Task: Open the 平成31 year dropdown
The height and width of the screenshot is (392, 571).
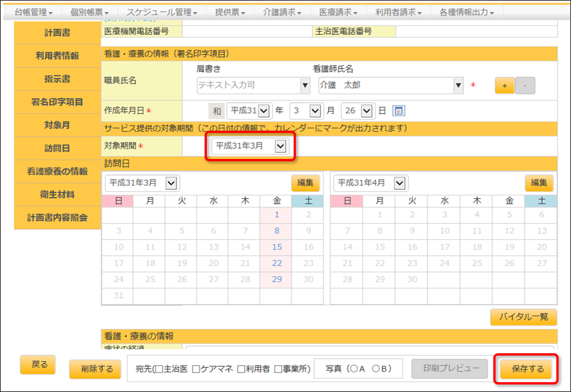Action: pos(249,110)
